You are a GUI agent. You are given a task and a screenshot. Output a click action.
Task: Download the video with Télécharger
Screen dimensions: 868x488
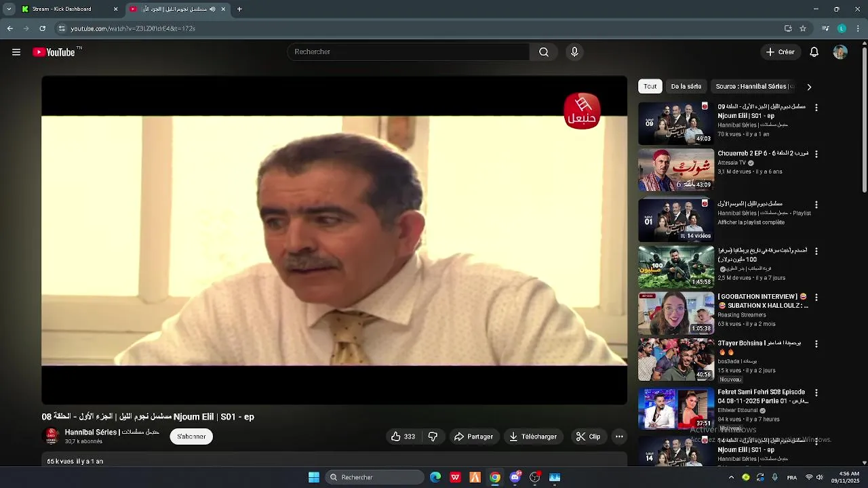coord(533,436)
